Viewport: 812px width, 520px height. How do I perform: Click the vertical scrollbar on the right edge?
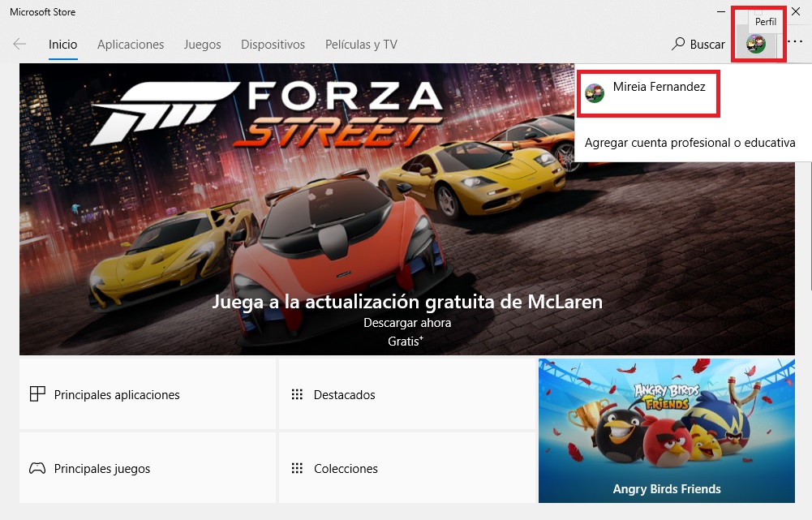coord(807,243)
